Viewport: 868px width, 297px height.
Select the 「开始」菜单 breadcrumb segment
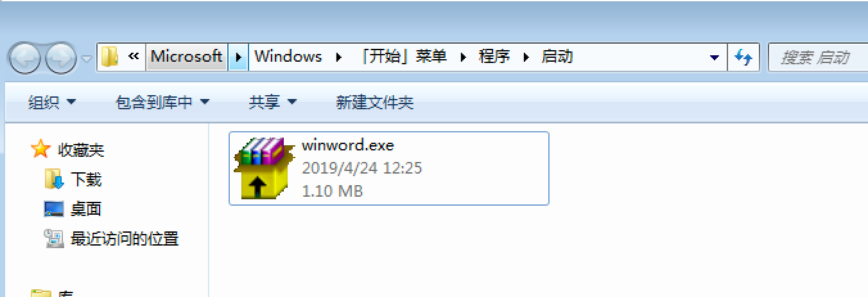(403, 57)
